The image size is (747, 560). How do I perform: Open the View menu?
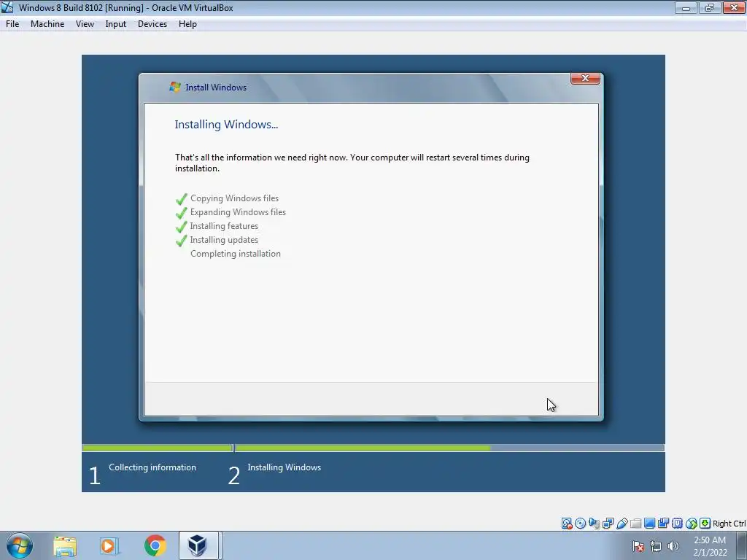[x=85, y=24]
